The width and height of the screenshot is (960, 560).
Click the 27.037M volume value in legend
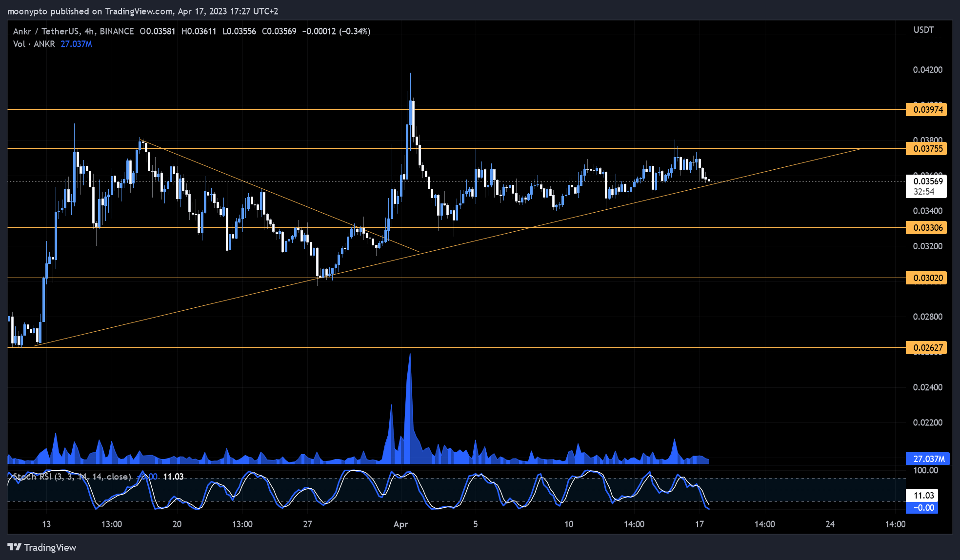coord(76,44)
